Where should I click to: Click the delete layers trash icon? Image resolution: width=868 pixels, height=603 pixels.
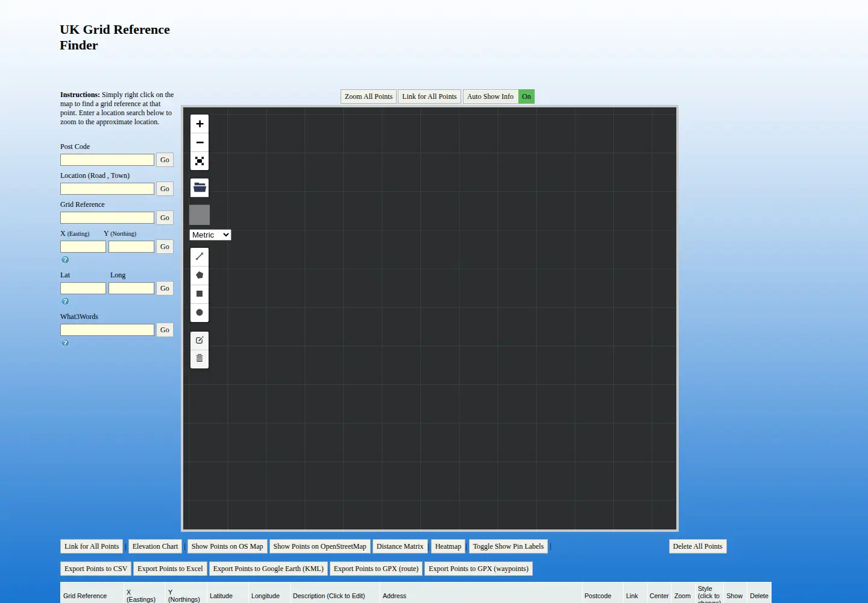200,359
